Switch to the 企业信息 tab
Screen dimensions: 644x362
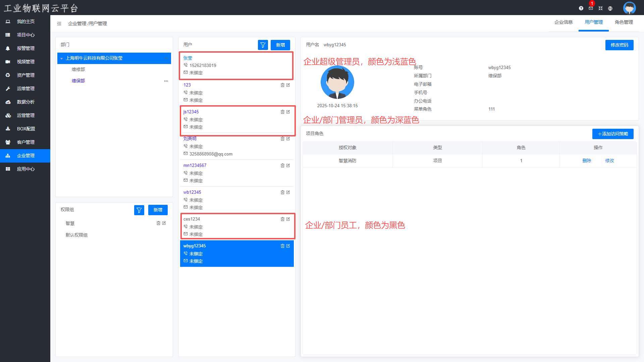tap(563, 22)
